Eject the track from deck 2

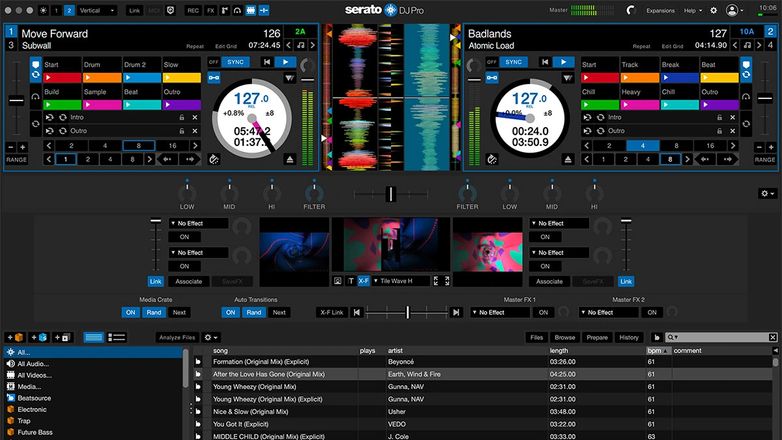point(568,160)
